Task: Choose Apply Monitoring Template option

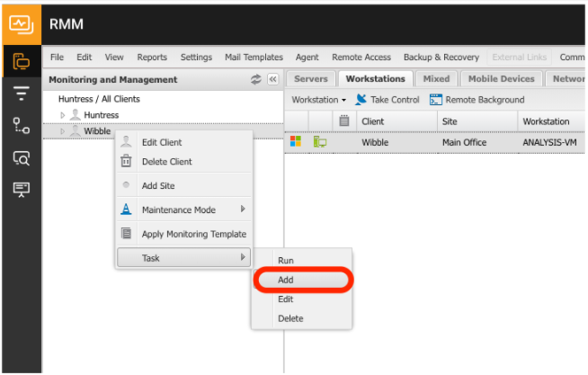Action: [183, 234]
